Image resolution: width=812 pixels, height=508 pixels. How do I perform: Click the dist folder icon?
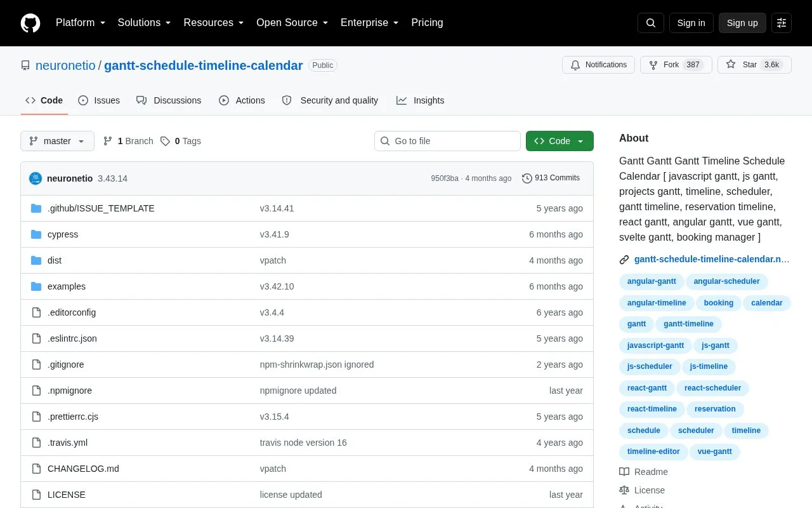click(36, 260)
